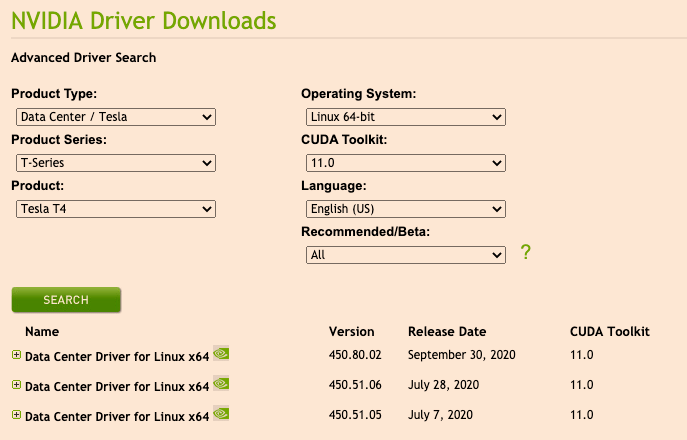The width and height of the screenshot is (687, 440).
Task: Open the July 7, 2020 Data Center Driver link
Action: click(x=117, y=416)
